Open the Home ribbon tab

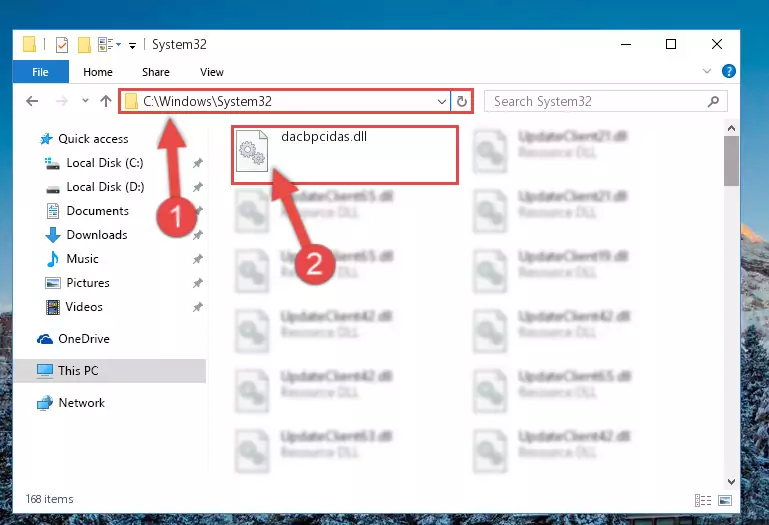click(98, 72)
